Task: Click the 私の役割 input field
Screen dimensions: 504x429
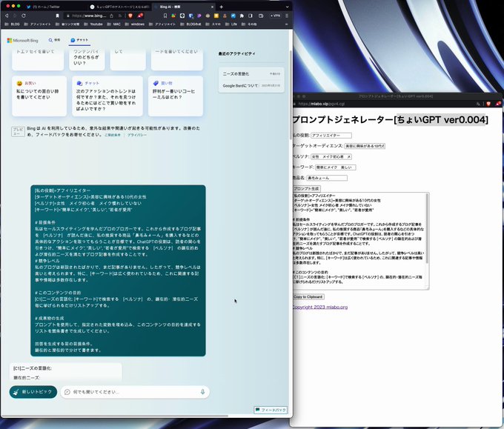Action: point(331,136)
